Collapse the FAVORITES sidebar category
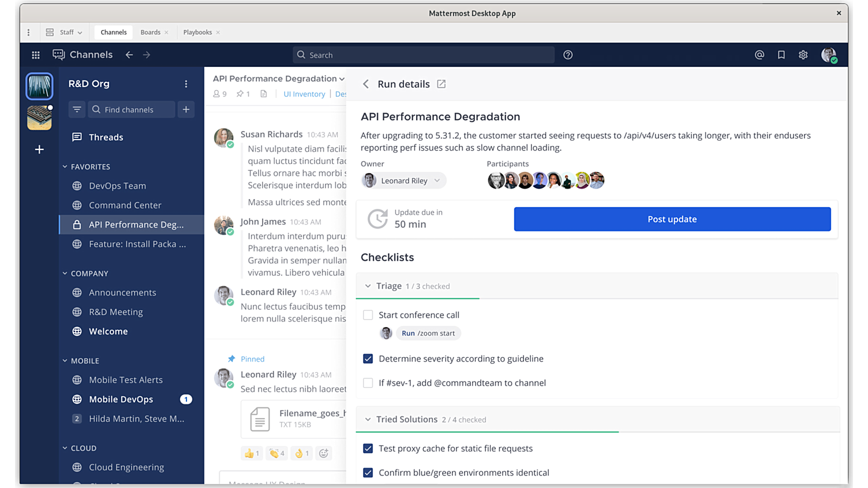868x488 pixels. [65, 167]
